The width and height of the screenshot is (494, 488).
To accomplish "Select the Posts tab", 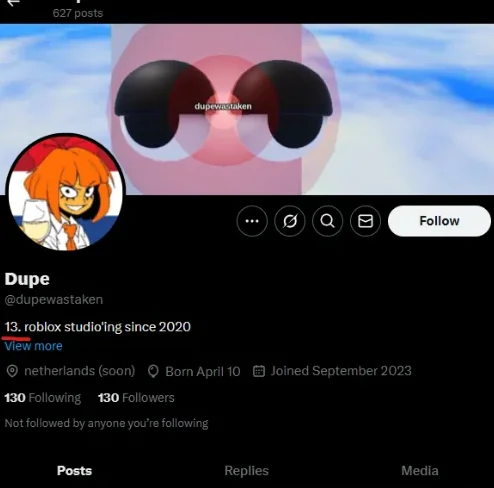I will (x=74, y=471).
